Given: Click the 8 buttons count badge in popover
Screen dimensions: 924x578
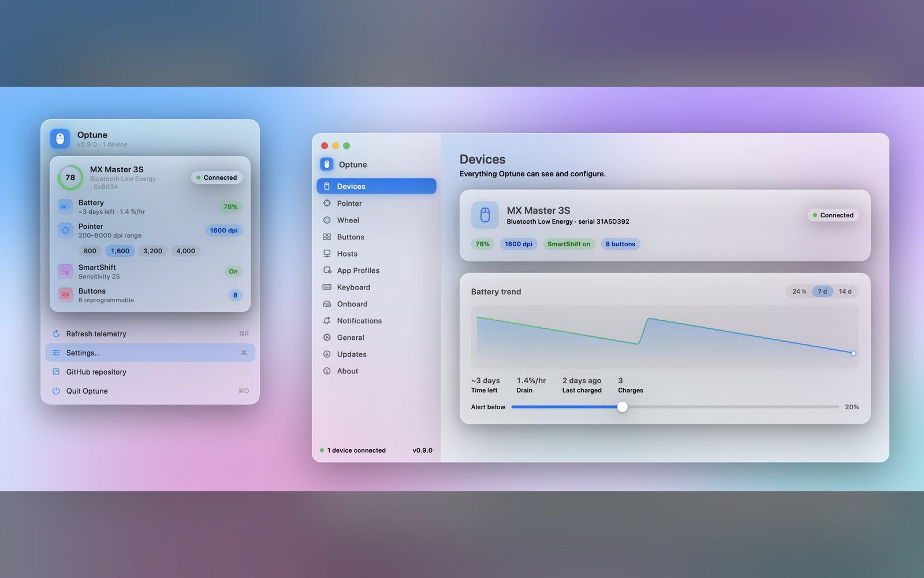Looking at the screenshot, I should click(x=235, y=295).
